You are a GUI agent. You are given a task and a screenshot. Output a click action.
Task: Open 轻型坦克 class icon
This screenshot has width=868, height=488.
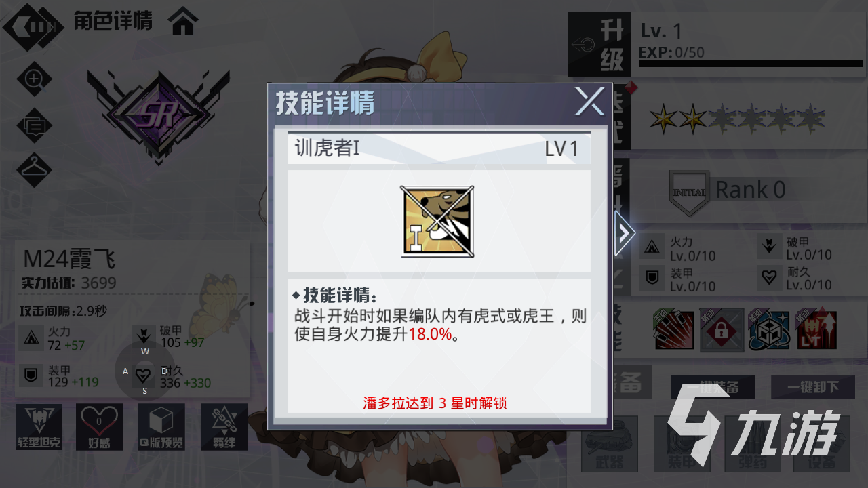(x=39, y=427)
